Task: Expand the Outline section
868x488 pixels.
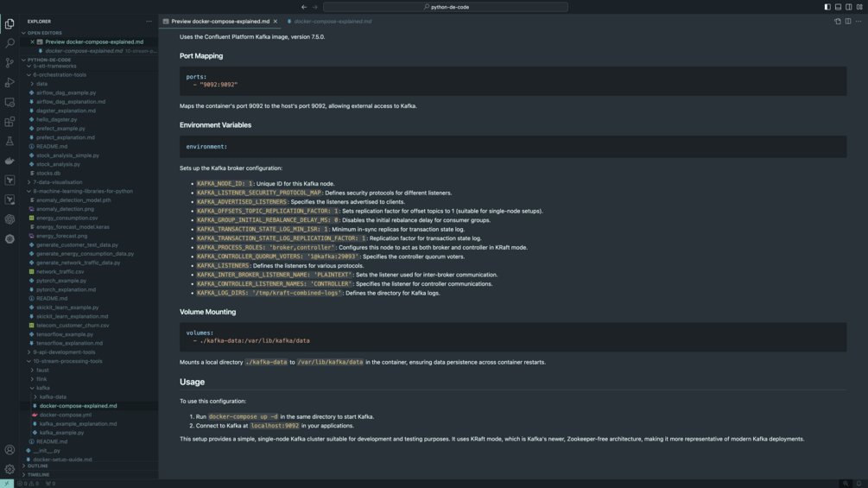Action: 38,466
